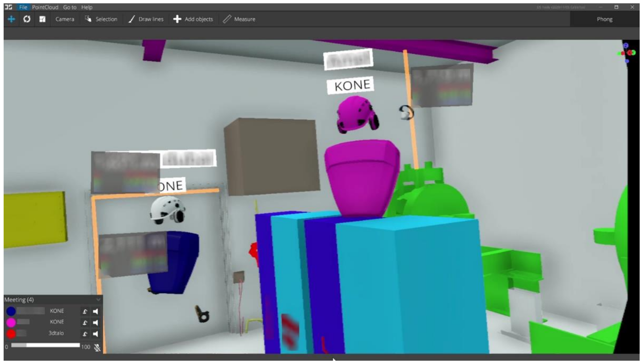Collapse the Meeting (4) panel chevron

tap(98, 299)
